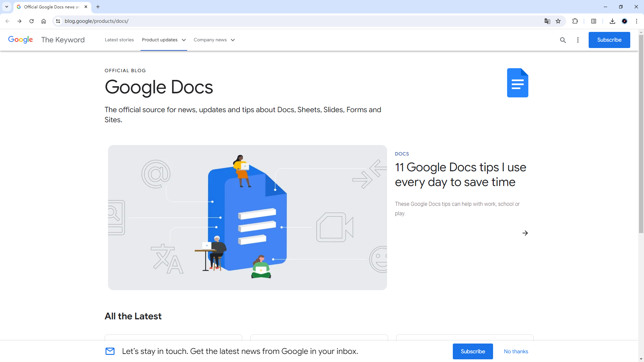The height and width of the screenshot is (362, 644).
Task: Click the article summary 'These Google Docs tips' text
Action: (457, 209)
